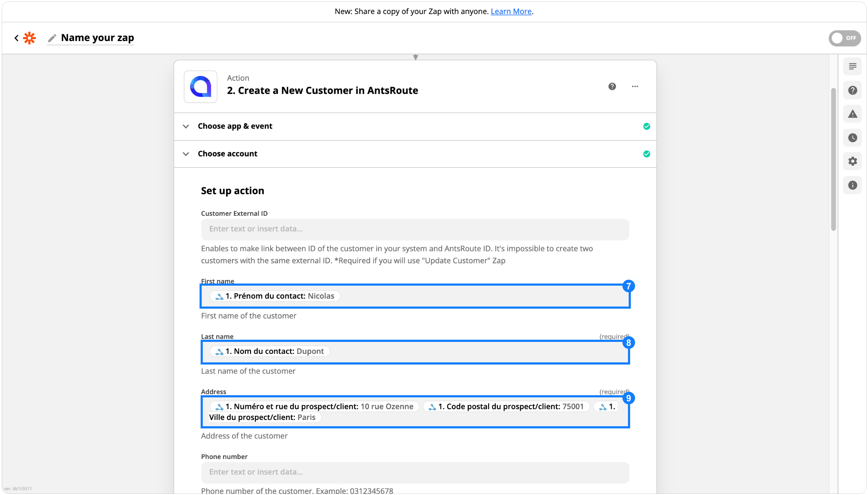Viewport: 868px width, 495px height.
Task: Follow the Learn More link
Action: coord(511,12)
